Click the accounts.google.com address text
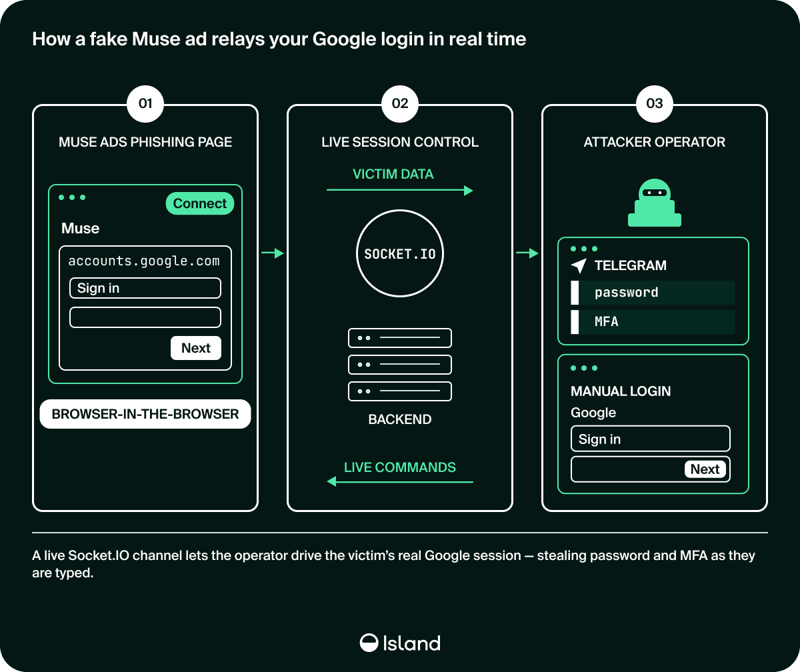 tap(144, 261)
